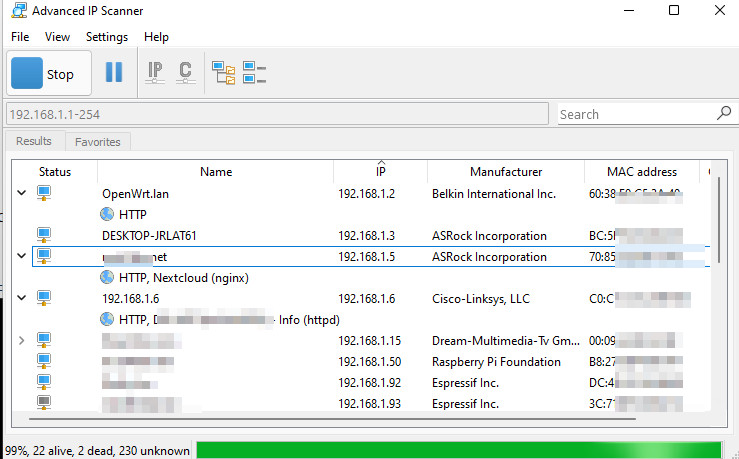
Task: Maximize the Advanced IP Scanner window
Action: pyautogui.click(x=674, y=10)
